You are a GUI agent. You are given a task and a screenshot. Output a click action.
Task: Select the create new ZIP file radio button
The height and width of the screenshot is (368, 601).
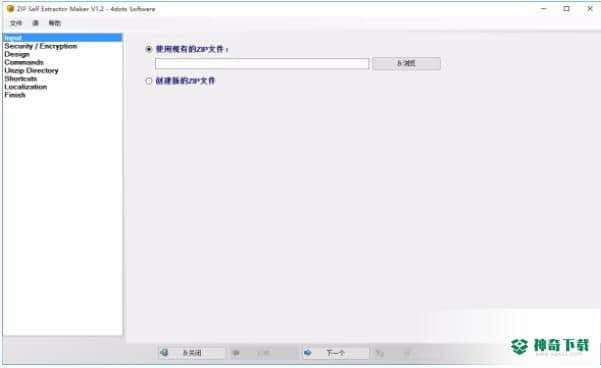coord(149,81)
